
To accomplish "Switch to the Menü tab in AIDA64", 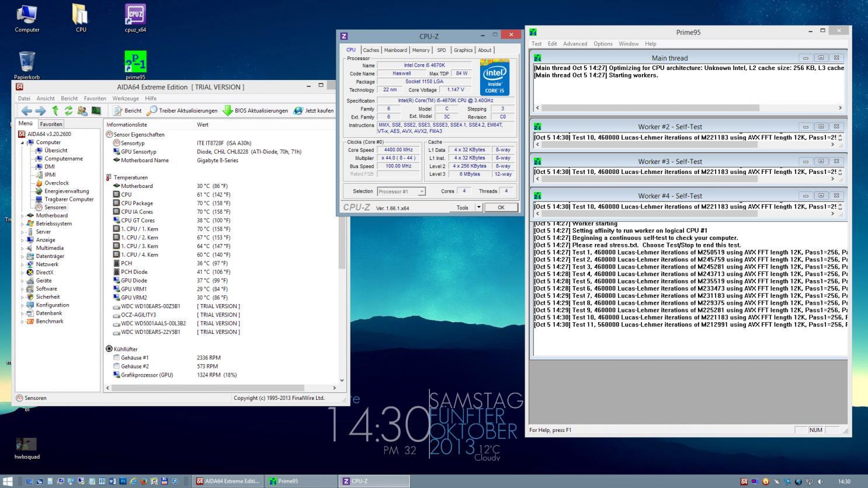I will point(26,123).
